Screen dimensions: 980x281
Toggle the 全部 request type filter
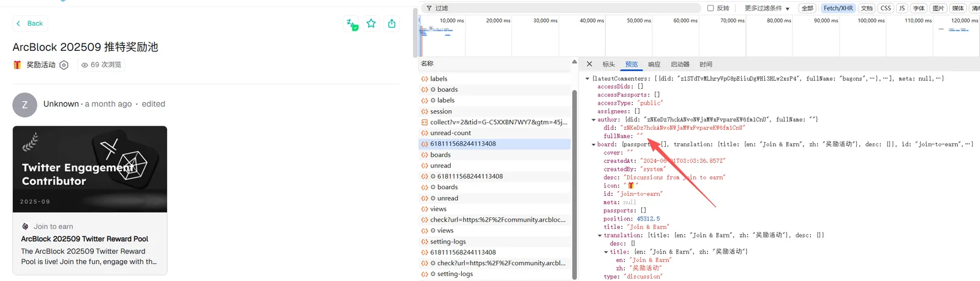coord(807,8)
